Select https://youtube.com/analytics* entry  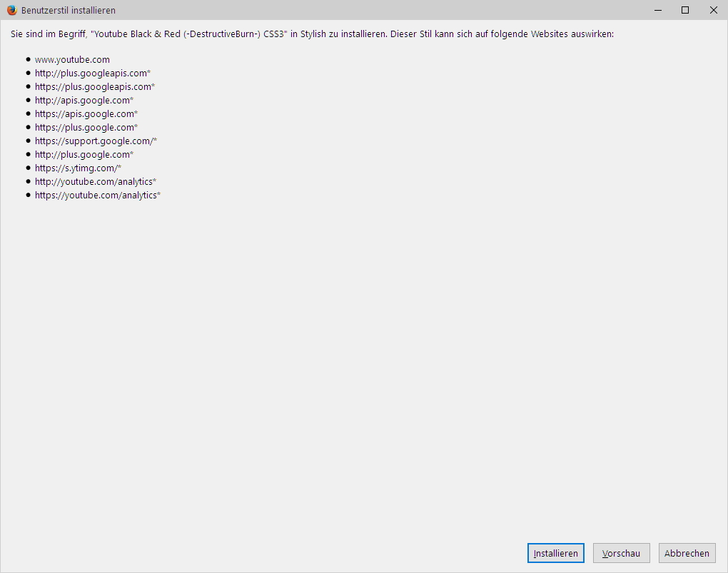pyautogui.click(x=98, y=195)
